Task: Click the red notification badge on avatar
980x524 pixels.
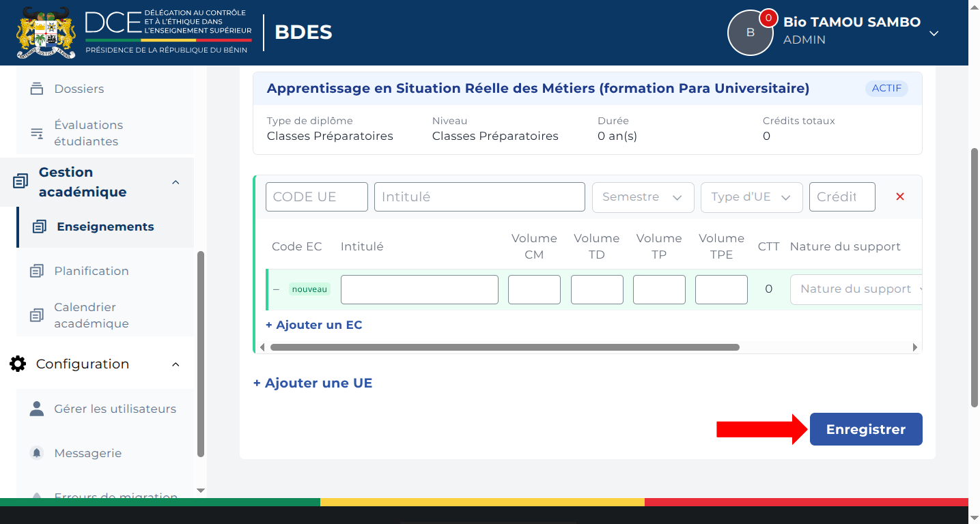Action: (768, 18)
